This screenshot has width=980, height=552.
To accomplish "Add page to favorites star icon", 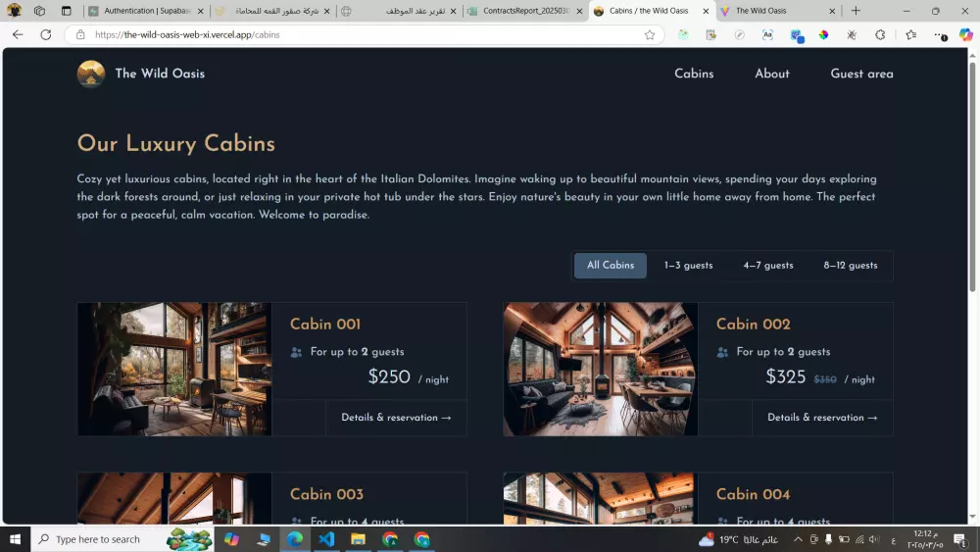I will (650, 35).
